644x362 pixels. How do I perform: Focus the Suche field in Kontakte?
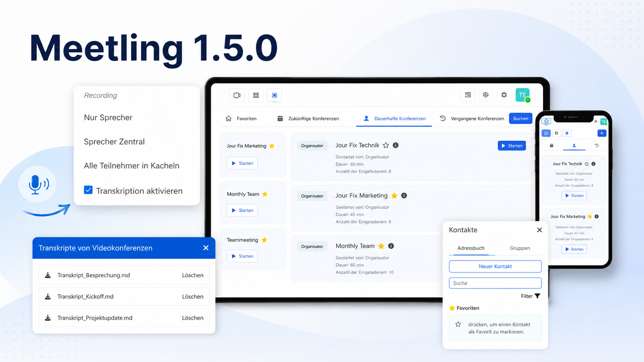495,283
